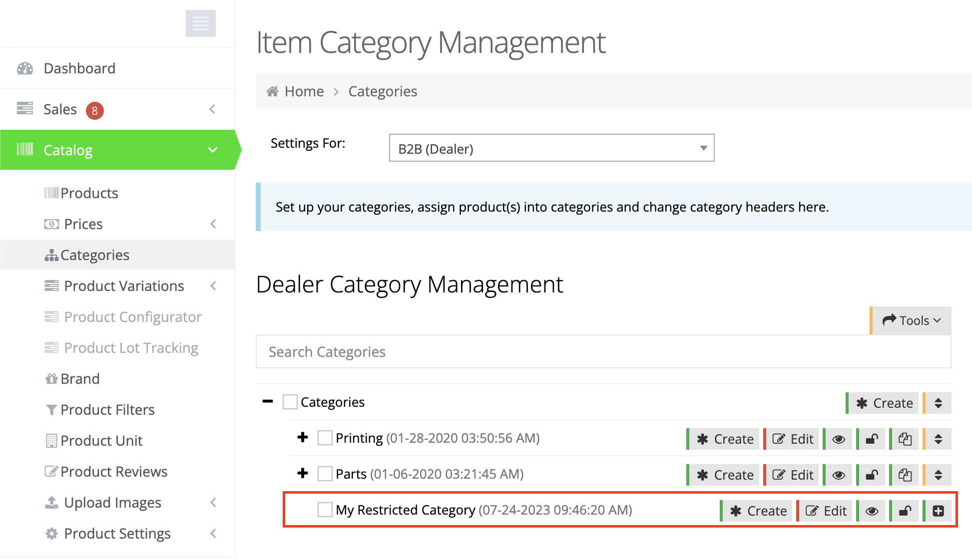Viewport: 972px width, 560px height.
Task: Open the Settings For B2B (Dealer) dropdown
Action: [551, 148]
